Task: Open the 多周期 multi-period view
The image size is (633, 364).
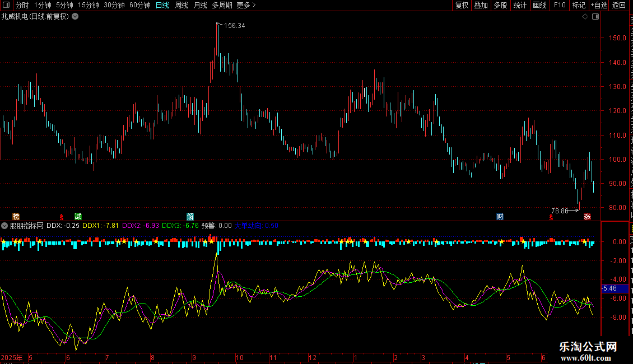Action: click(222, 5)
